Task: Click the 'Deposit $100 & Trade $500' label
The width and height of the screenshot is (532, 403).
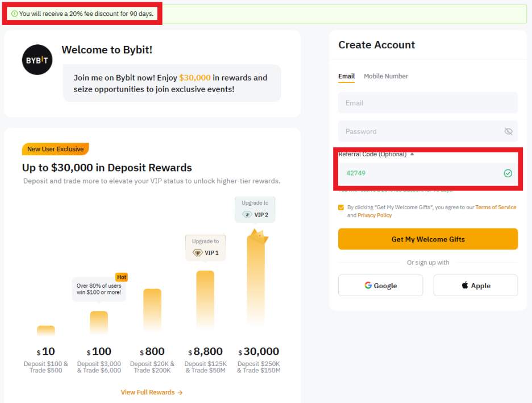Action: pyautogui.click(x=46, y=367)
